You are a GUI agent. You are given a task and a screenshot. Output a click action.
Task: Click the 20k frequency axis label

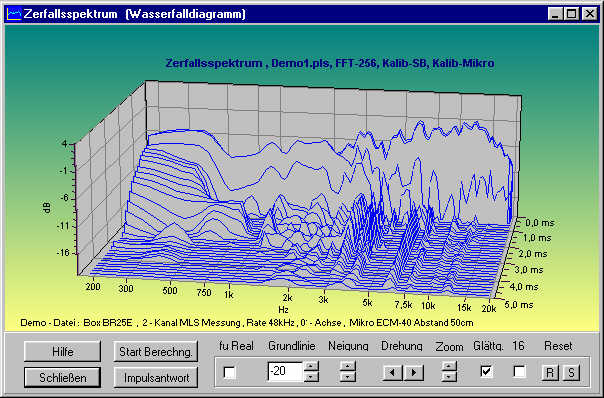tap(489, 308)
